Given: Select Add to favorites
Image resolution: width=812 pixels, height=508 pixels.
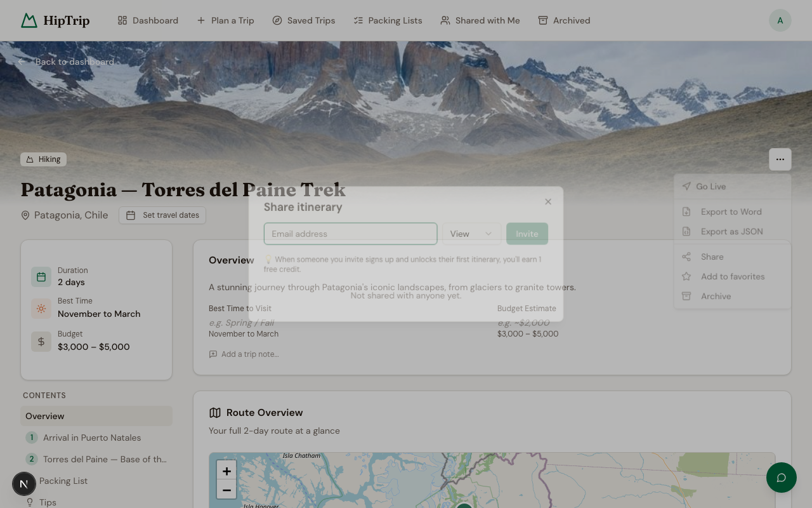Looking at the screenshot, I should click(x=732, y=277).
